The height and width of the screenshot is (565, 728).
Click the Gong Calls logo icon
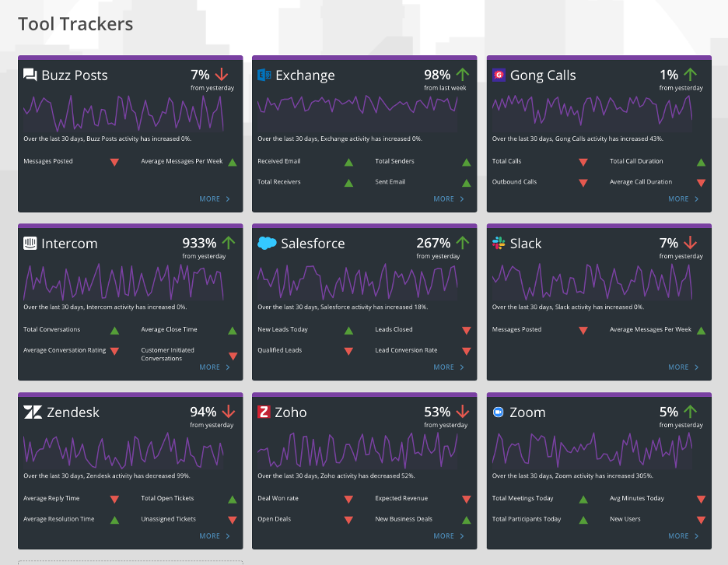pos(499,75)
